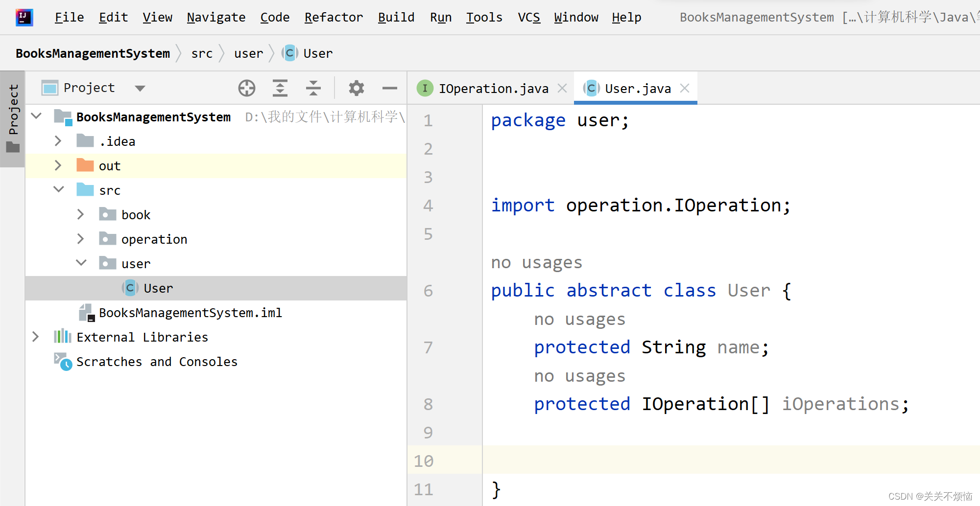
Task: Click the user breadcrumb in navigation bar
Action: (248, 53)
